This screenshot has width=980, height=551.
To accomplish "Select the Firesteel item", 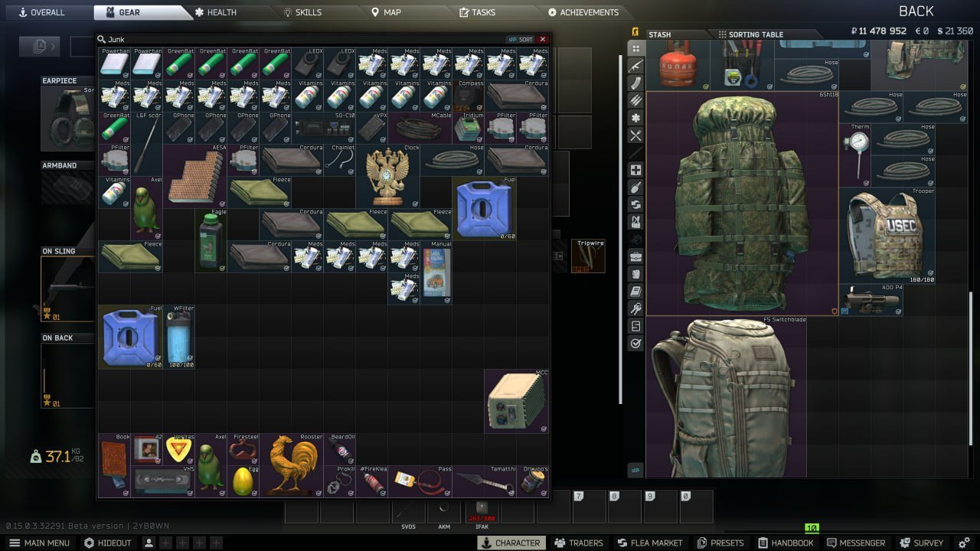I will 243,449.
